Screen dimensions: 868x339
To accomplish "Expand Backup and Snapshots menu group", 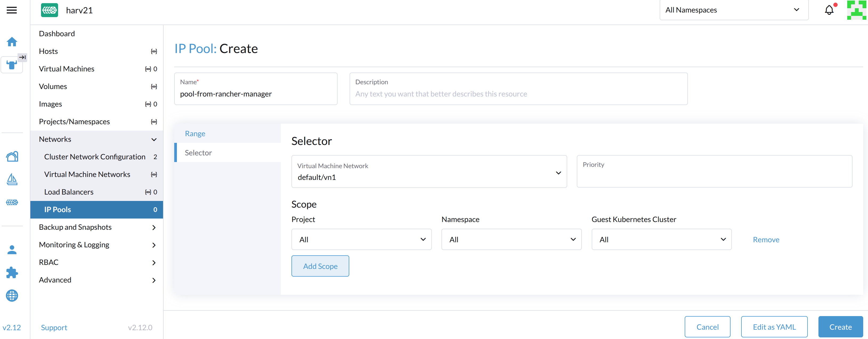I will 97,227.
